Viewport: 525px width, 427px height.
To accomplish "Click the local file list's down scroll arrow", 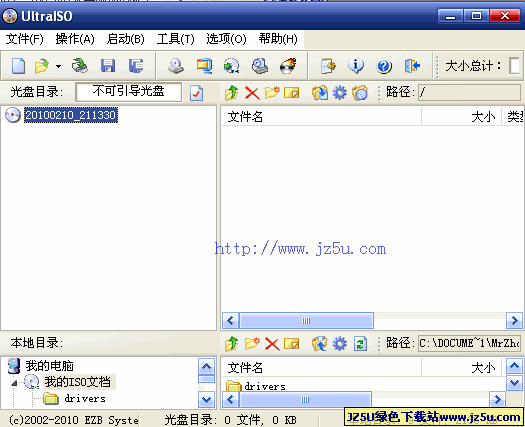I will click(x=514, y=382).
